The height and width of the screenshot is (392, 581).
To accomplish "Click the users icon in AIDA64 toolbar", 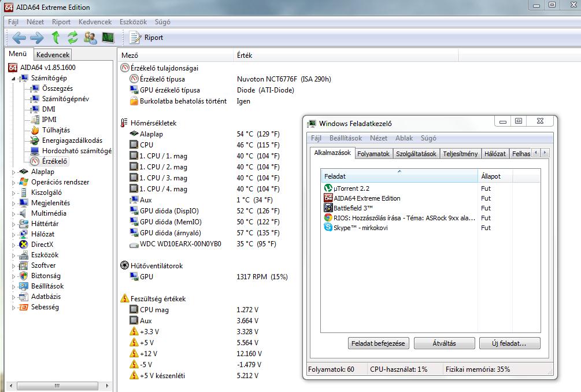I will 90,38.
